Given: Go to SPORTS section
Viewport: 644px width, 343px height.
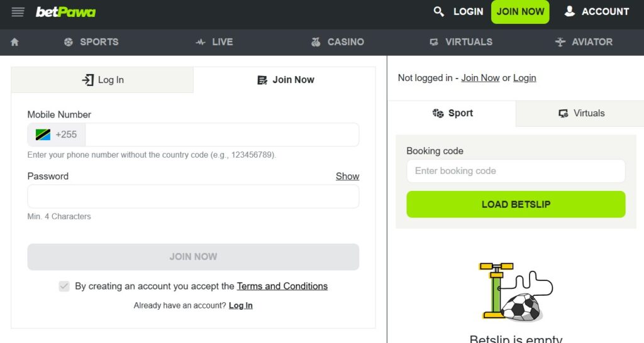Looking at the screenshot, I should pyautogui.click(x=91, y=42).
